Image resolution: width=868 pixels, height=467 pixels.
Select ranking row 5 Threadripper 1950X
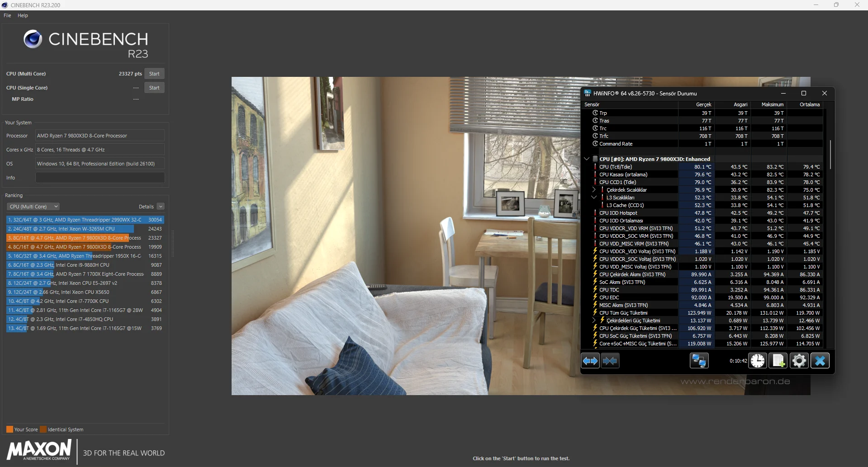click(x=85, y=256)
